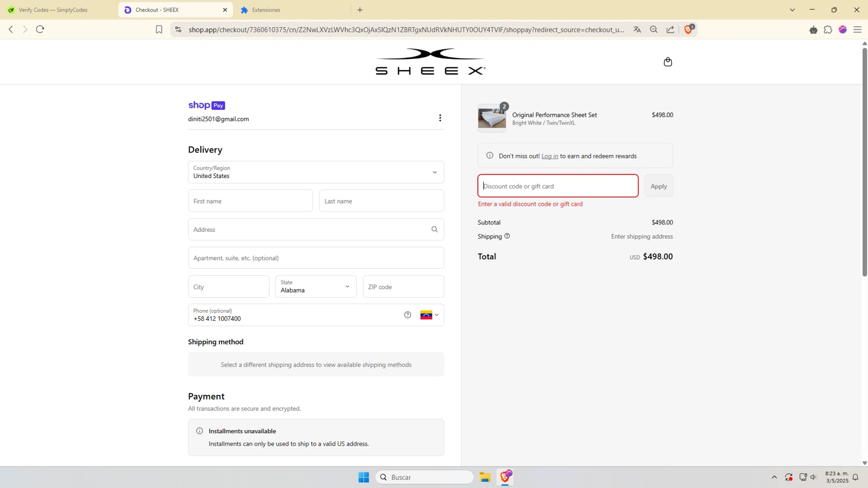
Task: Open the tab list chevron in title bar
Action: point(792,10)
